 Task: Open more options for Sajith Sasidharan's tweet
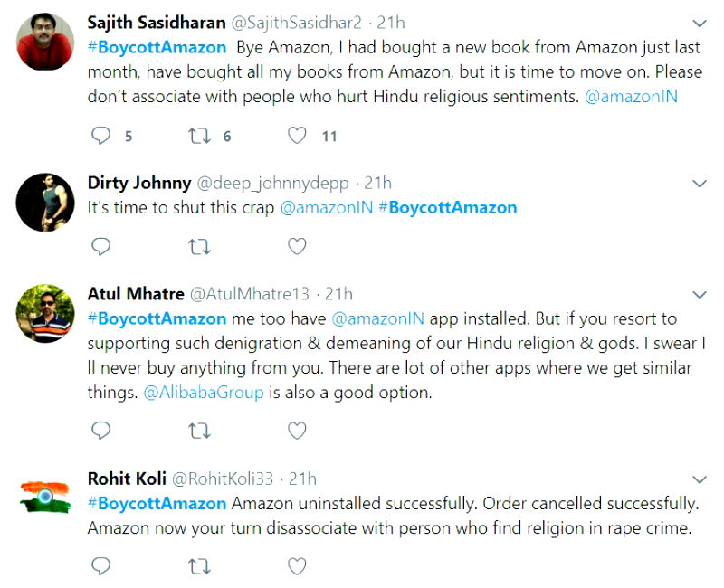[699, 23]
